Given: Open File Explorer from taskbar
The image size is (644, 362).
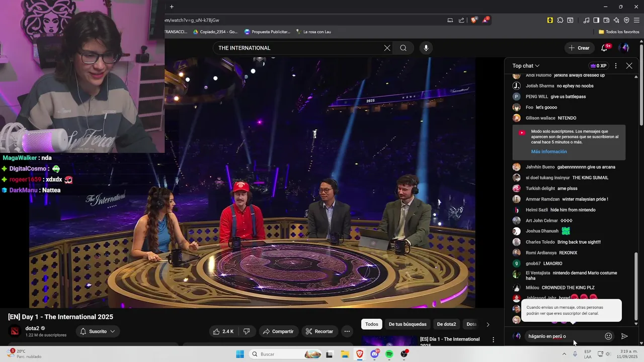Looking at the screenshot, I should [345, 354].
